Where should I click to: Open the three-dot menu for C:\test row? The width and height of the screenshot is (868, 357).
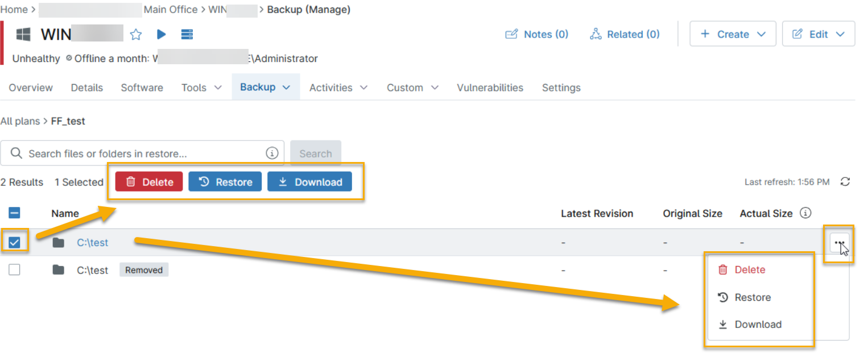[839, 243]
